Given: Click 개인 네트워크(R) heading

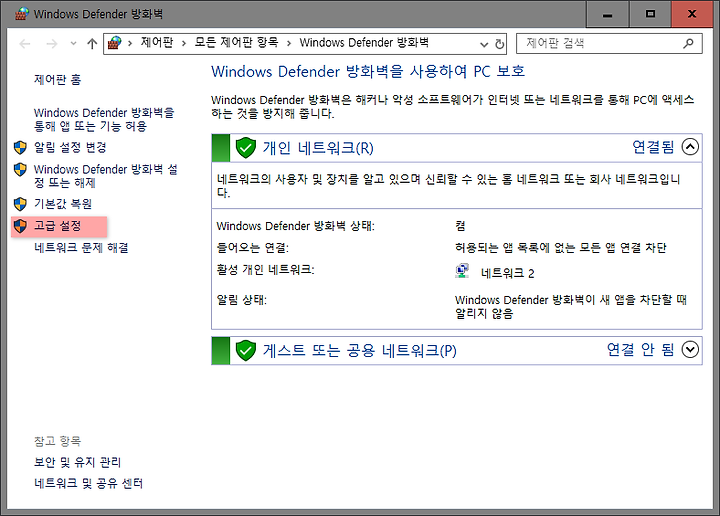Looking at the screenshot, I should click(318, 148).
